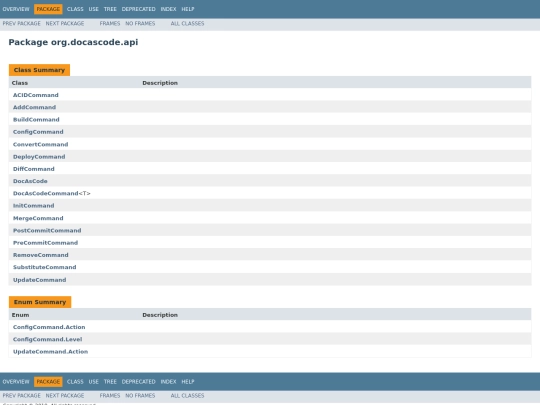This screenshot has width=540, height=405.
Task: Click the Enum column header
Action: click(x=20, y=315)
